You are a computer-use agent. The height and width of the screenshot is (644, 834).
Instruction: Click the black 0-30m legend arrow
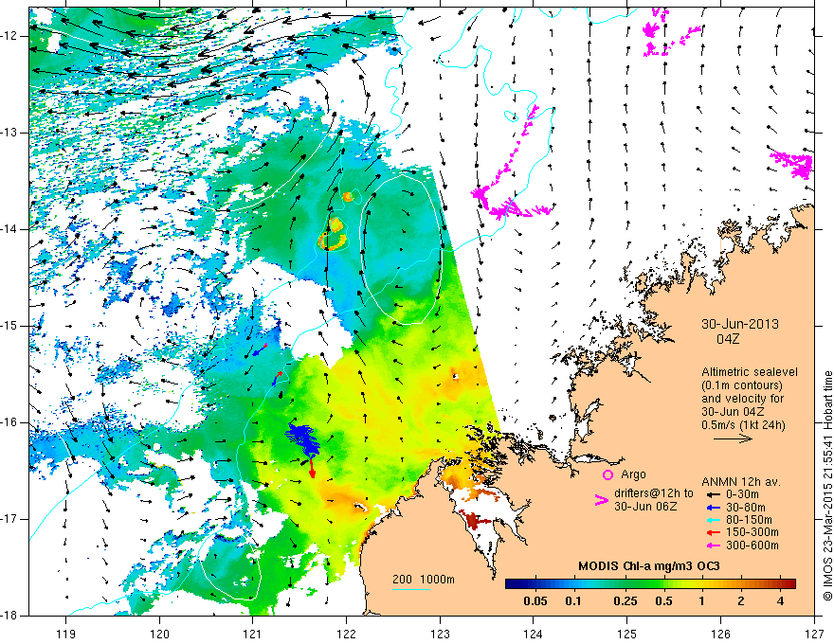[712, 494]
